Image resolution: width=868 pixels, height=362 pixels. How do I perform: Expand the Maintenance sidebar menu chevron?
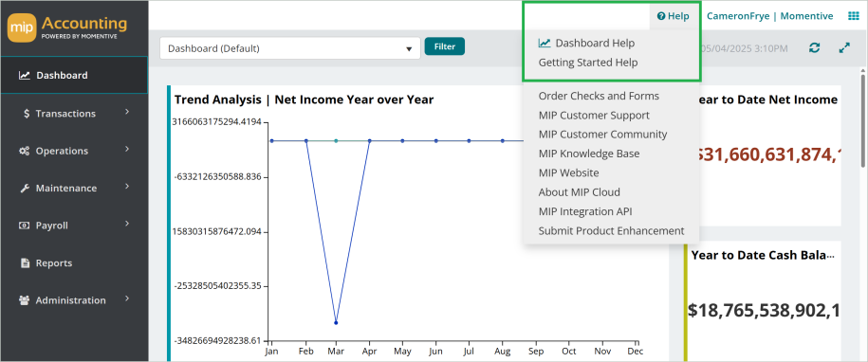127,187
